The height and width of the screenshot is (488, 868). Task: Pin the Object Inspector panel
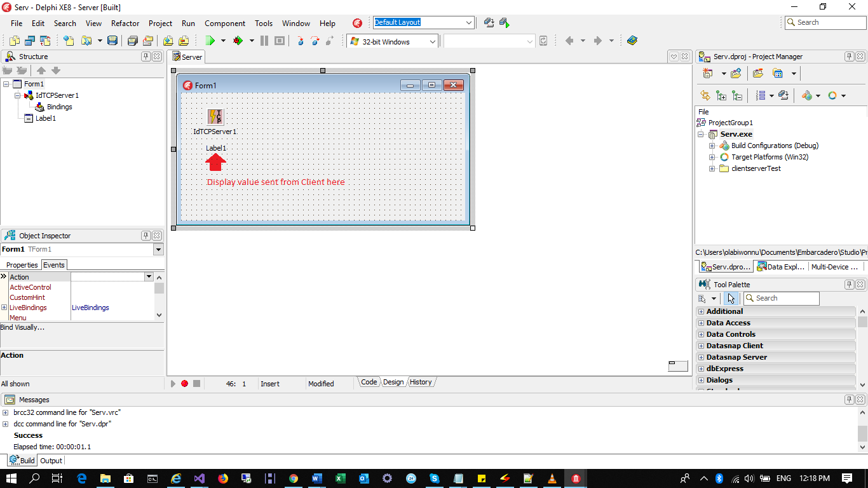pyautogui.click(x=146, y=236)
